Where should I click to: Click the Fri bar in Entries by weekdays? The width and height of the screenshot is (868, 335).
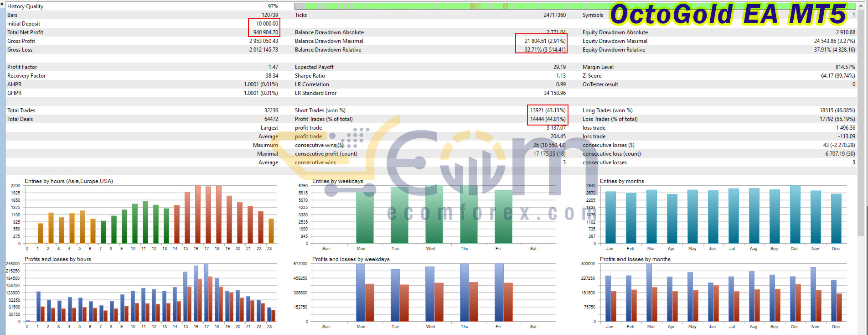coord(503,217)
